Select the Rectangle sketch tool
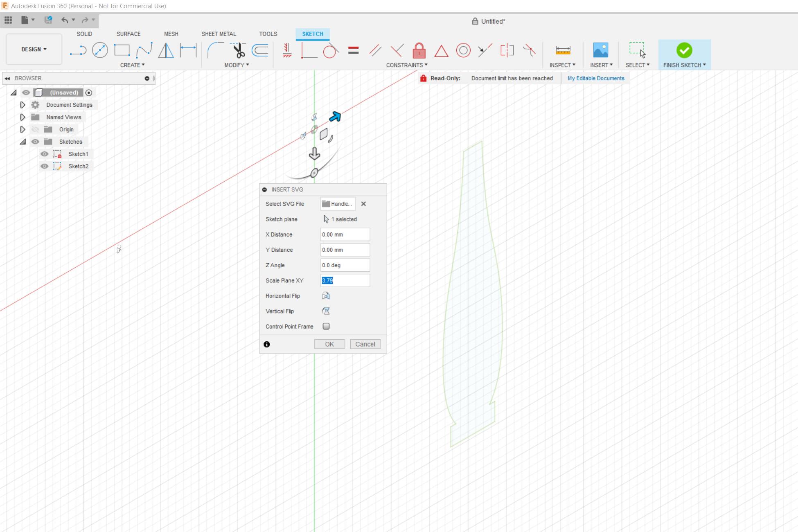798x532 pixels. 122,50
